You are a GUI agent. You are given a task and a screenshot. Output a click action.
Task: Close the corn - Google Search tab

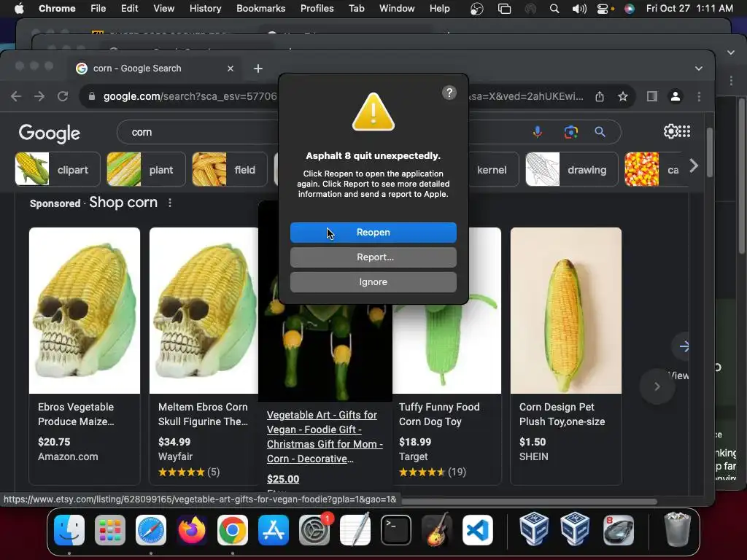[231, 69]
